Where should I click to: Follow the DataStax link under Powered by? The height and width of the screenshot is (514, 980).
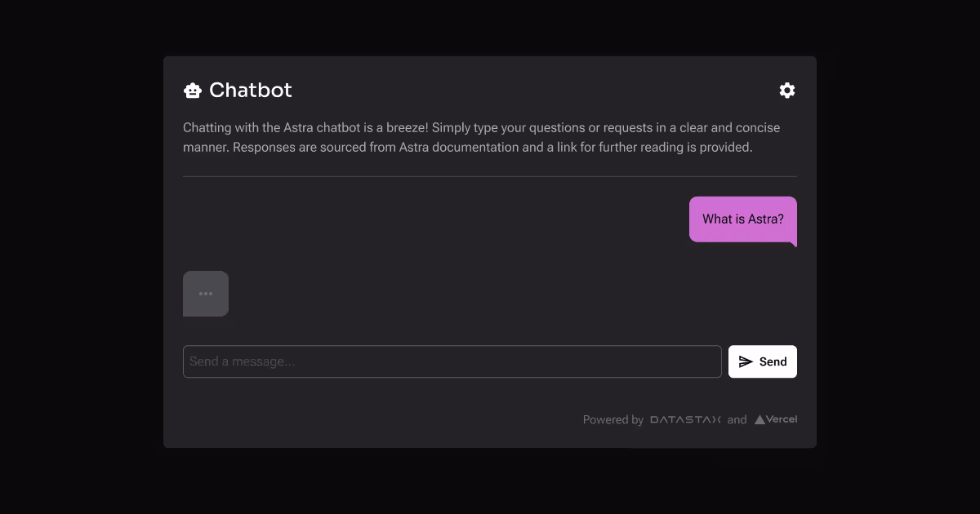pyautogui.click(x=684, y=419)
